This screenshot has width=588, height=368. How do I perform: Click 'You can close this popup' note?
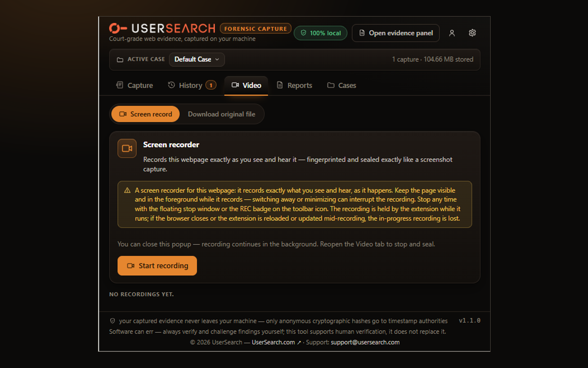coord(276,244)
